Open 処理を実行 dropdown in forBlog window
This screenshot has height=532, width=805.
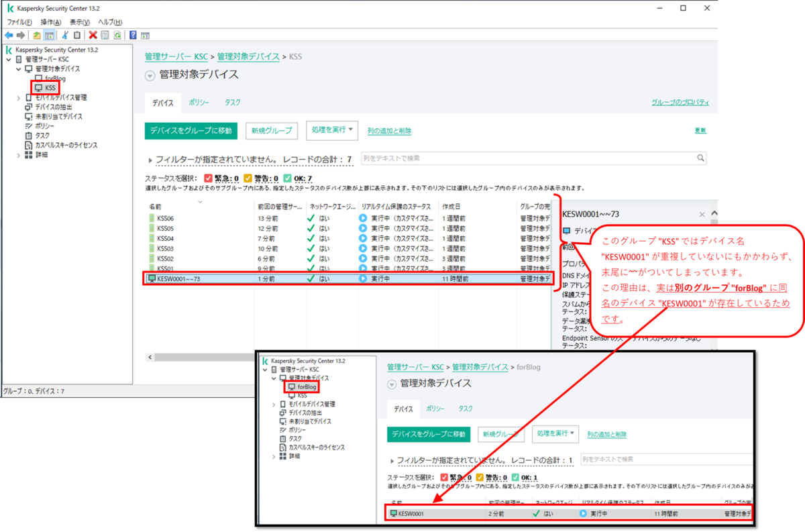point(556,434)
